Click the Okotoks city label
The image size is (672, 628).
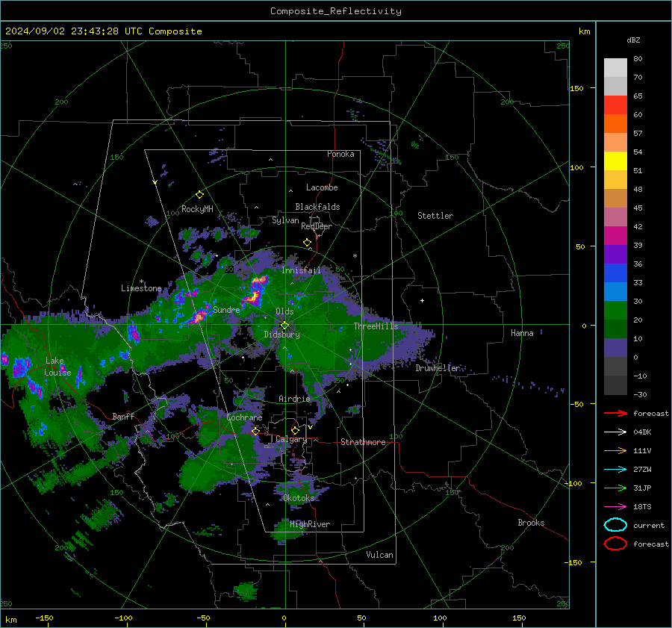[299, 497]
